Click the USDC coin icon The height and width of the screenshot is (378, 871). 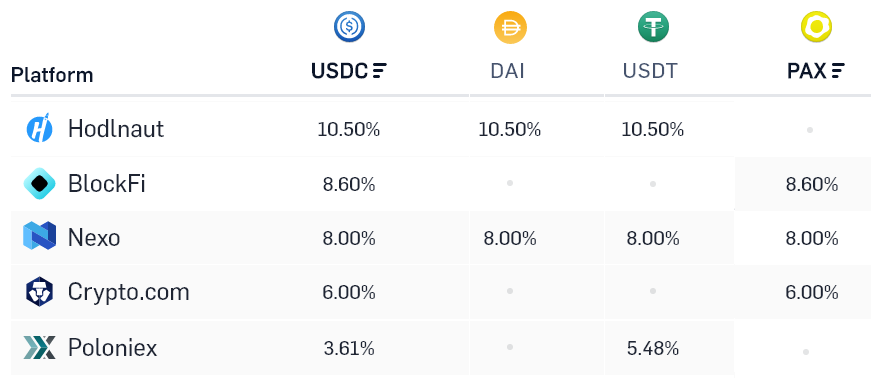tap(349, 27)
